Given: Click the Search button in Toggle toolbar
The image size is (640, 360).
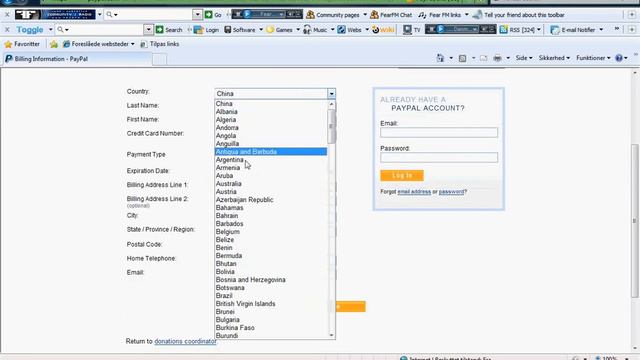Looking at the screenshot, I should tap(169, 30).
